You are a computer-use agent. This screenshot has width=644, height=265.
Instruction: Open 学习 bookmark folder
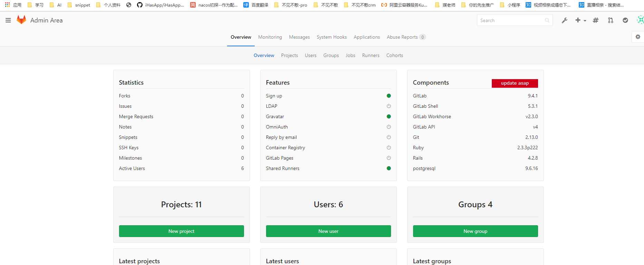click(35, 5)
